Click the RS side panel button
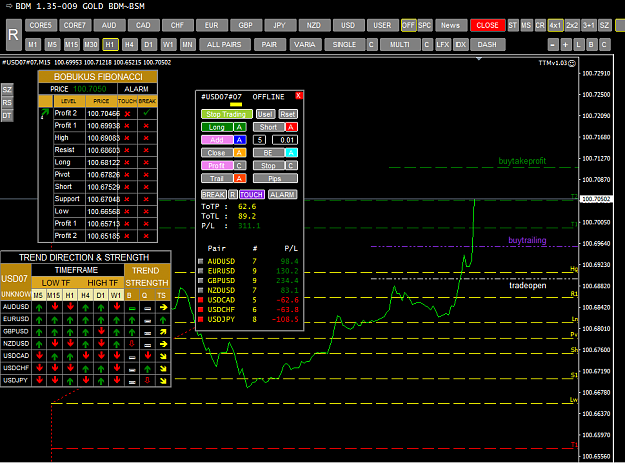Viewport: 625px width, 463px height. click(7, 103)
